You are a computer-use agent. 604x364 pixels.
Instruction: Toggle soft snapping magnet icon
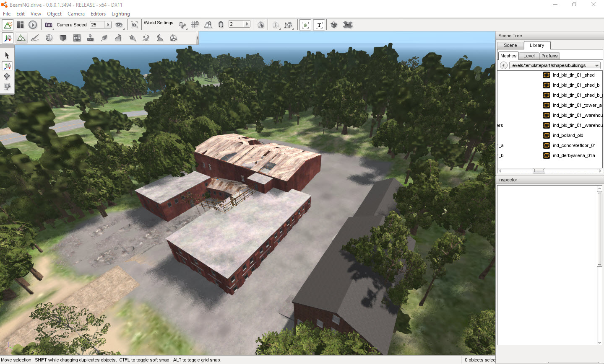221,25
